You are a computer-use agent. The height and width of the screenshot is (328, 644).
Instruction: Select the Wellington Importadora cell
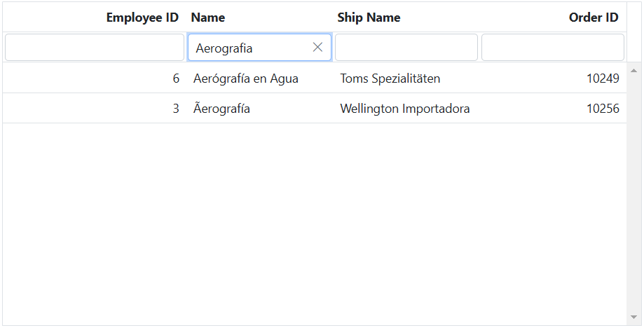coord(405,109)
